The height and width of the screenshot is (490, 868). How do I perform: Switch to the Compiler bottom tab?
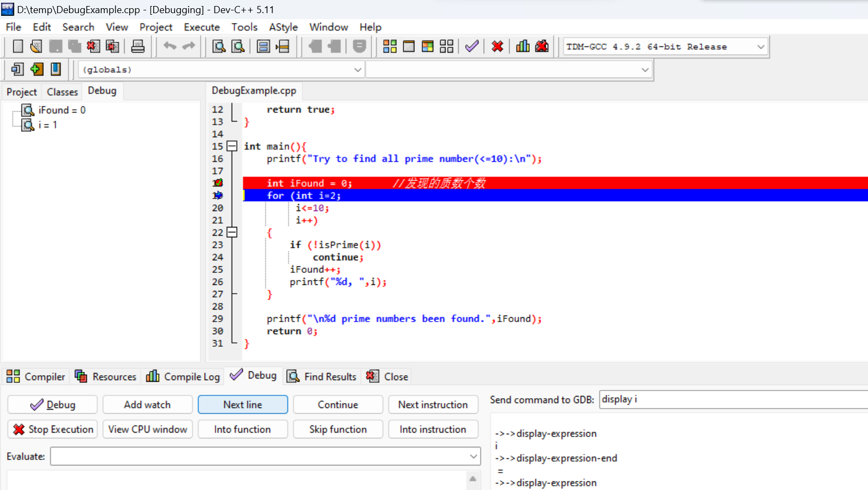(36, 376)
